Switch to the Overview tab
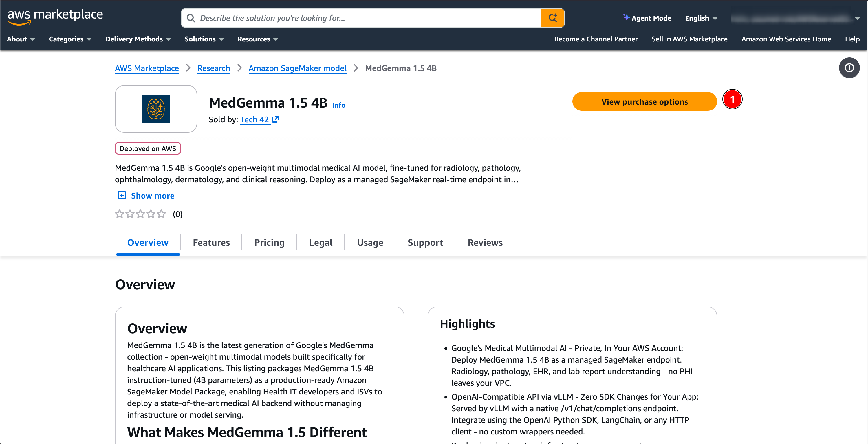868x444 pixels. click(x=148, y=243)
